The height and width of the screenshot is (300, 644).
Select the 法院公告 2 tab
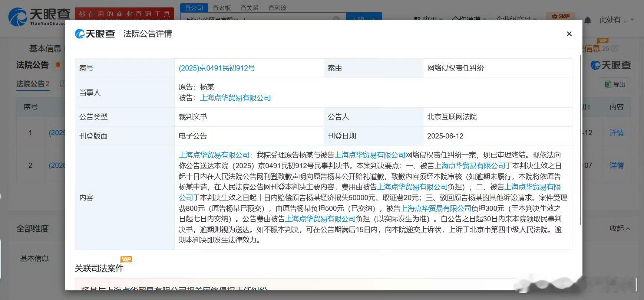tap(33, 84)
